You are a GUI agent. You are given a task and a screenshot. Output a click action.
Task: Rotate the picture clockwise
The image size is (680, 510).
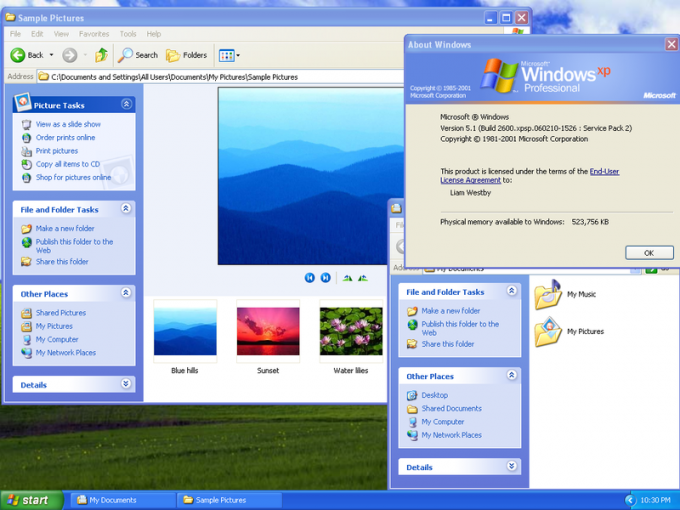[x=347, y=278]
